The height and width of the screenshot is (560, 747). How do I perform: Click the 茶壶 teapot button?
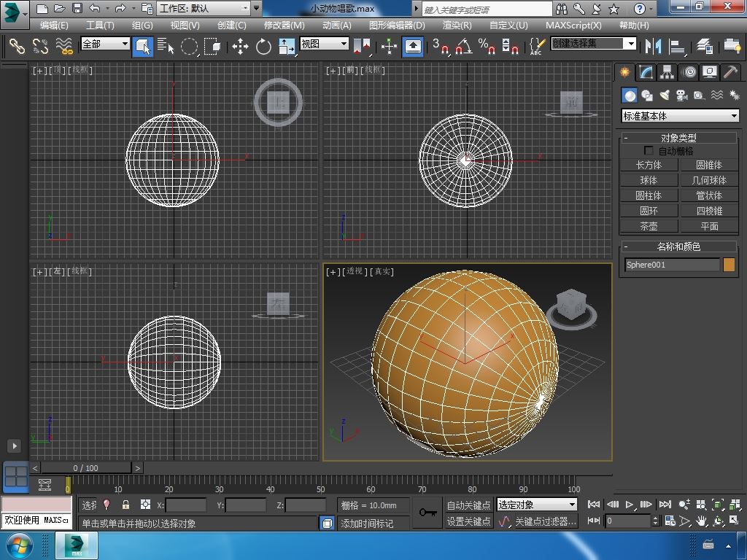649,226
